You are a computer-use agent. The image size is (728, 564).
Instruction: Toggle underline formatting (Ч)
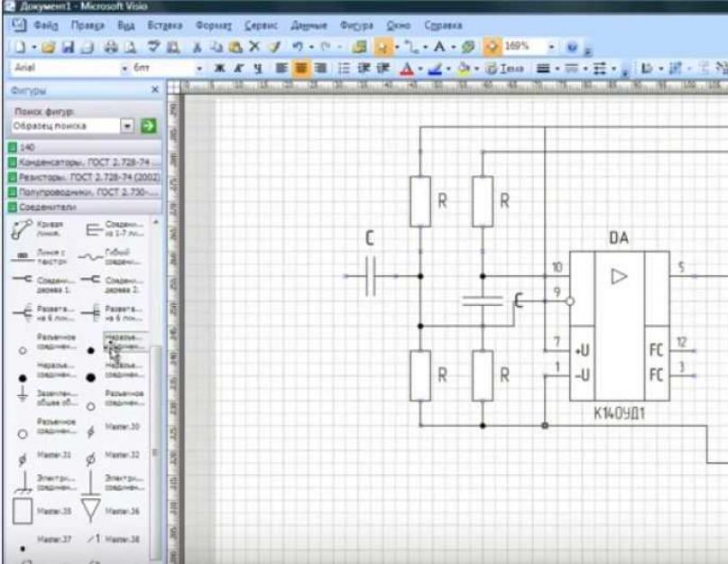pyautogui.click(x=258, y=69)
